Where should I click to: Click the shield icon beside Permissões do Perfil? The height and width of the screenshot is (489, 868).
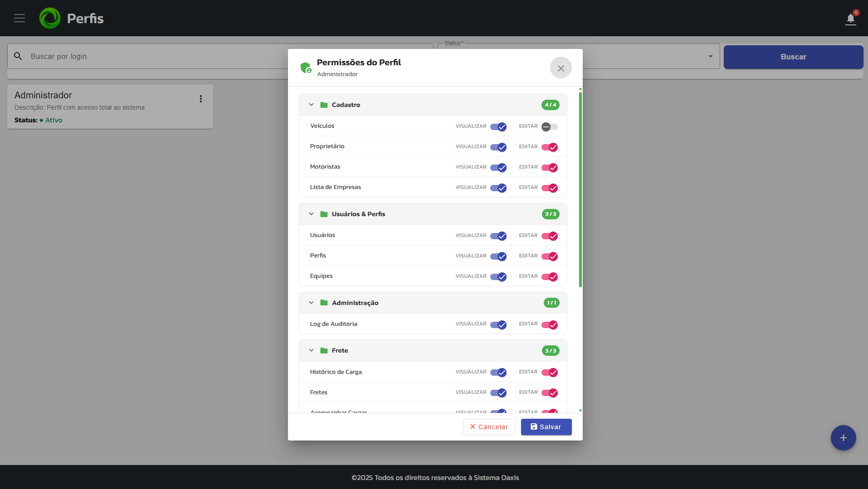pyautogui.click(x=306, y=68)
